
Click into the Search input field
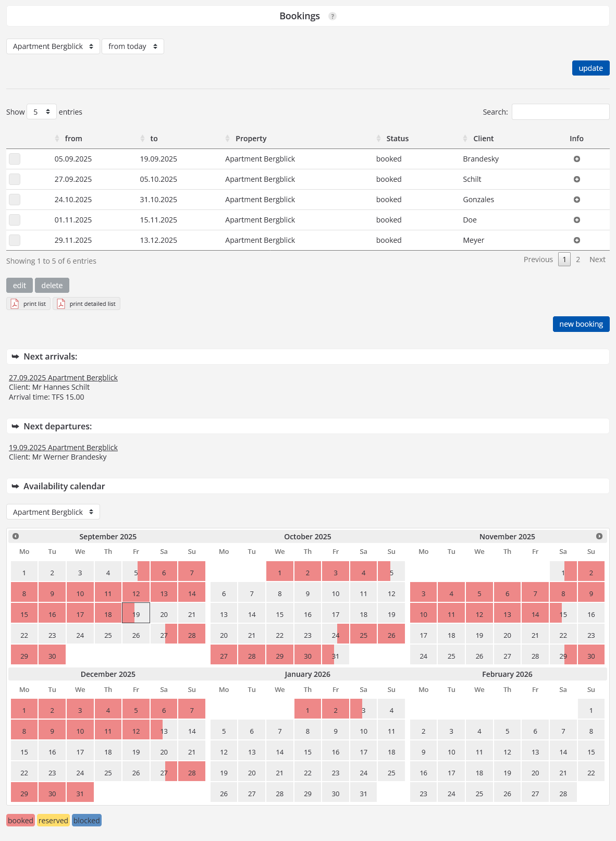pos(560,112)
